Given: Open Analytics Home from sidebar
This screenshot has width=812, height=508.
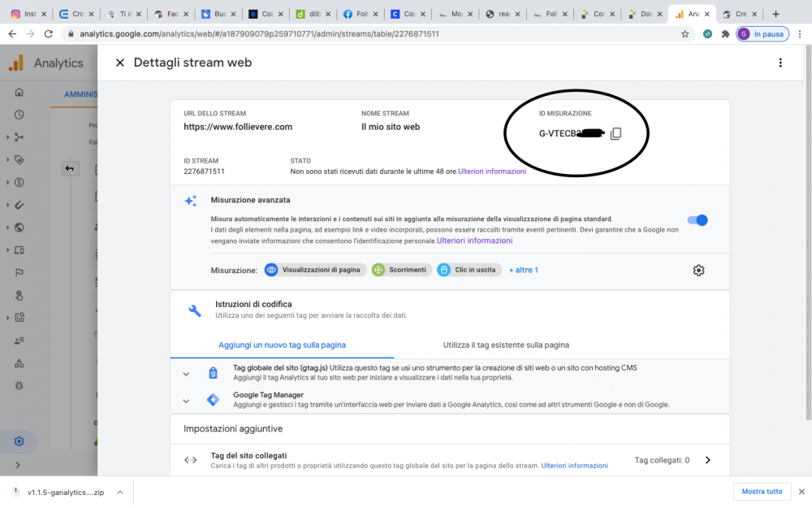Looking at the screenshot, I should [19, 93].
